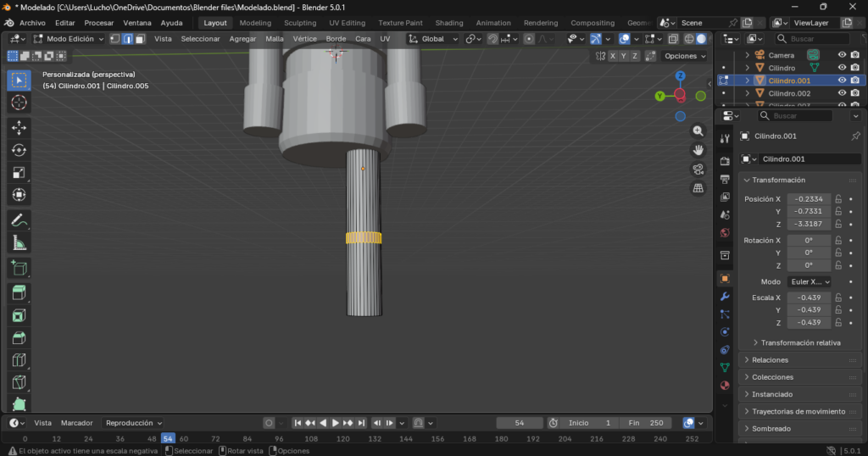The image size is (868, 456).
Task: Click the Escala X value field
Action: (808, 298)
